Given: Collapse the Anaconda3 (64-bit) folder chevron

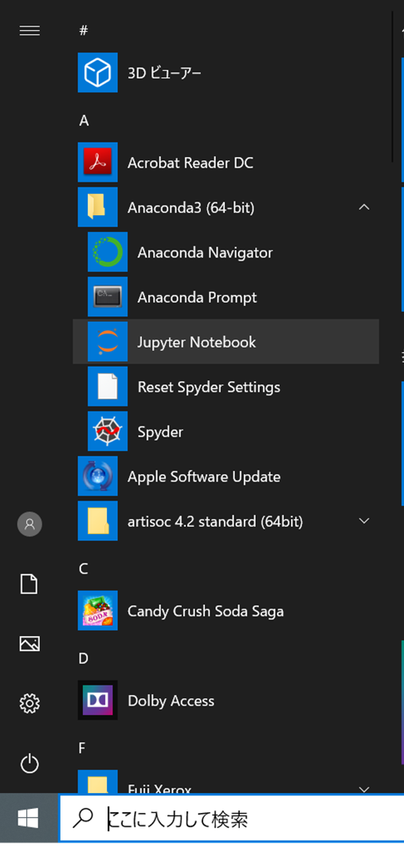Looking at the screenshot, I should pyautogui.click(x=363, y=207).
